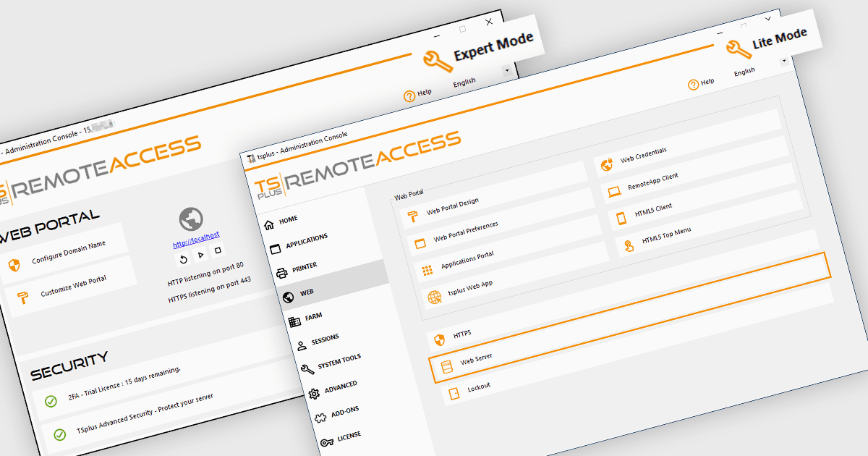Click the Farm building icon
The height and width of the screenshot is (456, 868).
click(x=294, y=321)
